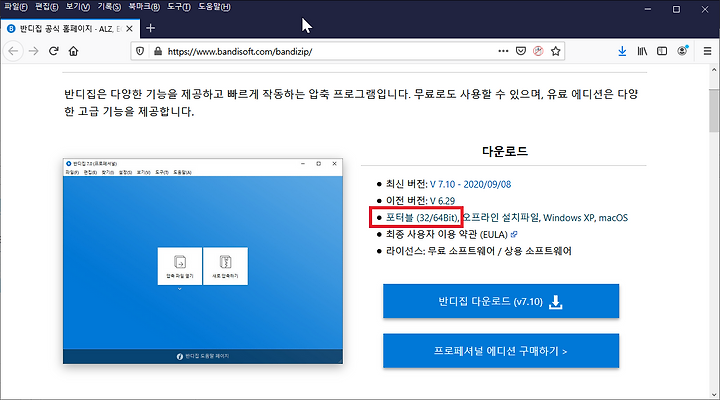The width and height of the screenshot is (720, 400).
Task: Minimize the Firefox window
Action: tap(648, 9)
